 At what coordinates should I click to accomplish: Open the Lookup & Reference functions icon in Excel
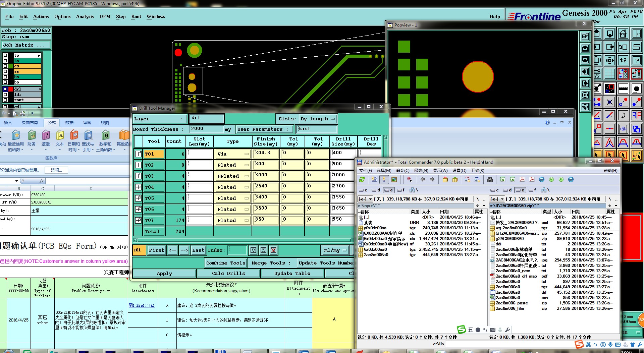[x=88, y=141]
